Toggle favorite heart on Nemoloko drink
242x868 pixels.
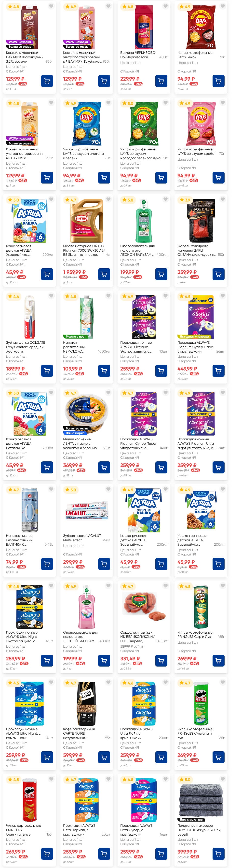click(108, 296)
